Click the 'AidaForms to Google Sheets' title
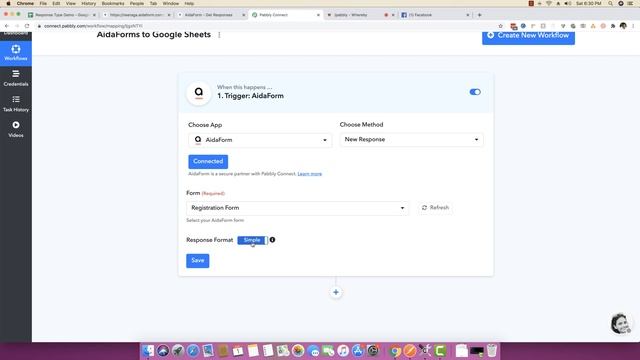The image size is (640, 360). pos(153,35)
